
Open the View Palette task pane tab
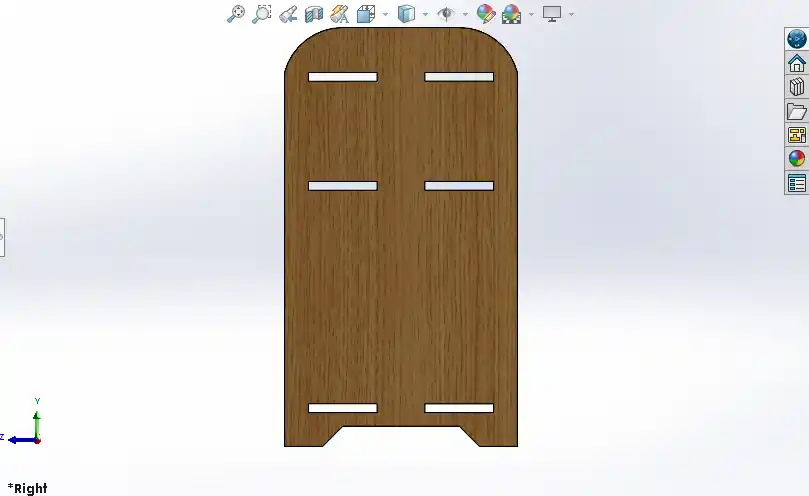pos(797,135)
